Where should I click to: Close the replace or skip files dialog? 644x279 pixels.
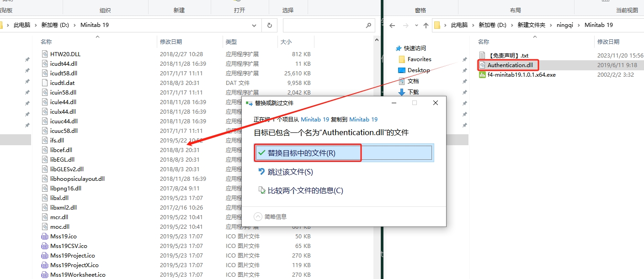pos(436,103)
